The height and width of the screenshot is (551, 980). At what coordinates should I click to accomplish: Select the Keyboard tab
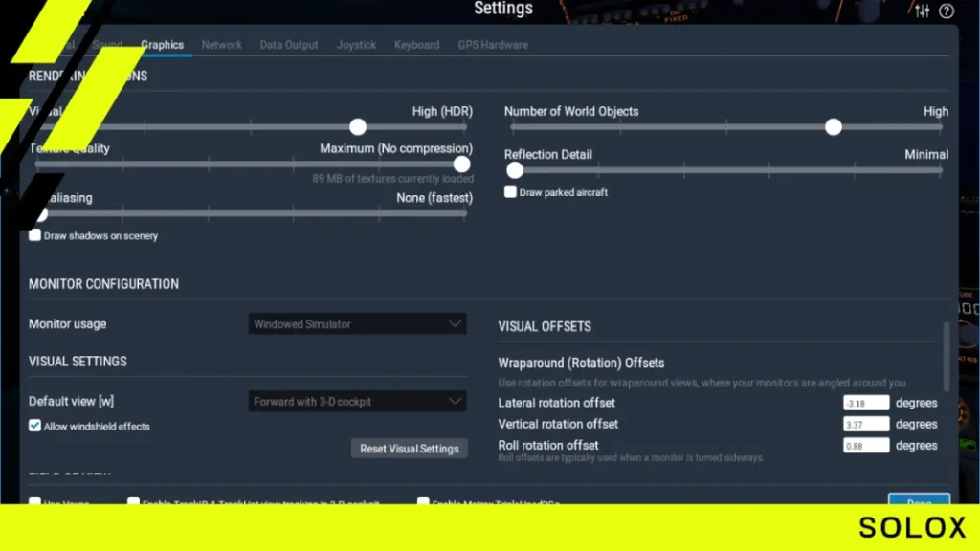pos(417,45)
